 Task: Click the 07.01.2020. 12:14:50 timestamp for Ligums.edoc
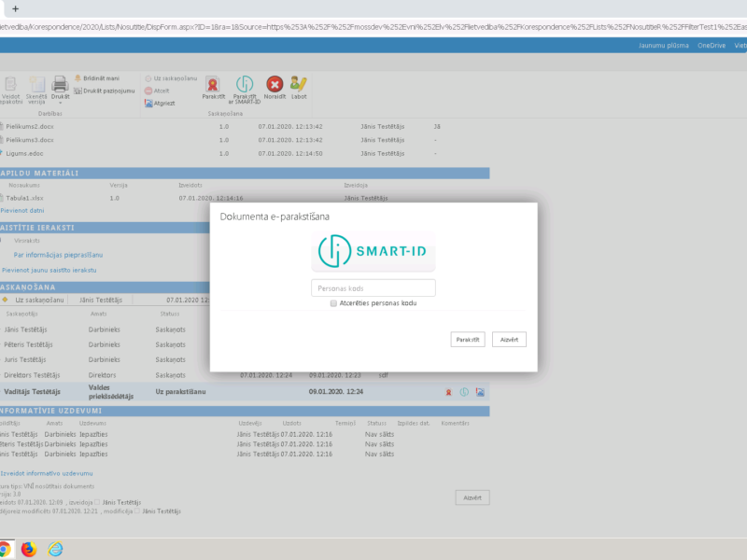290,154
